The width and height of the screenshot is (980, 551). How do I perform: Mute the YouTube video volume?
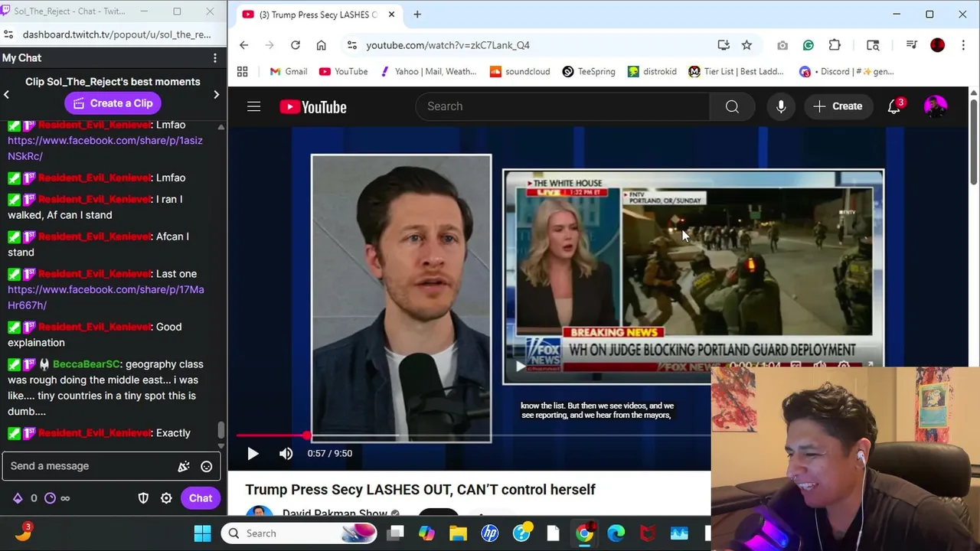coord(286,453)
